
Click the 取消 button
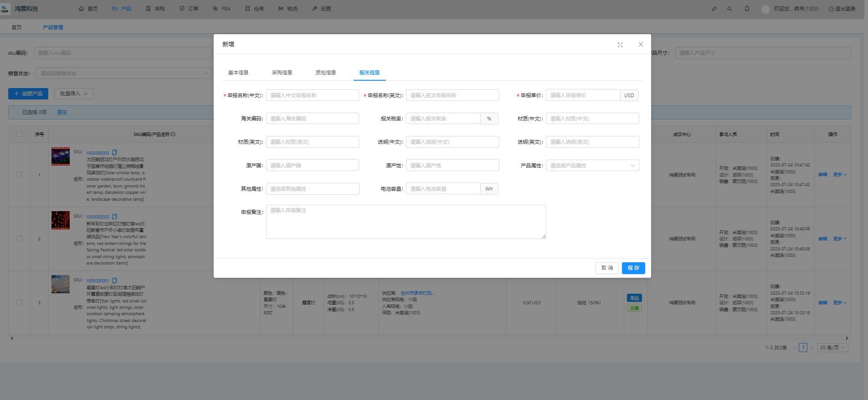(607, 268)
